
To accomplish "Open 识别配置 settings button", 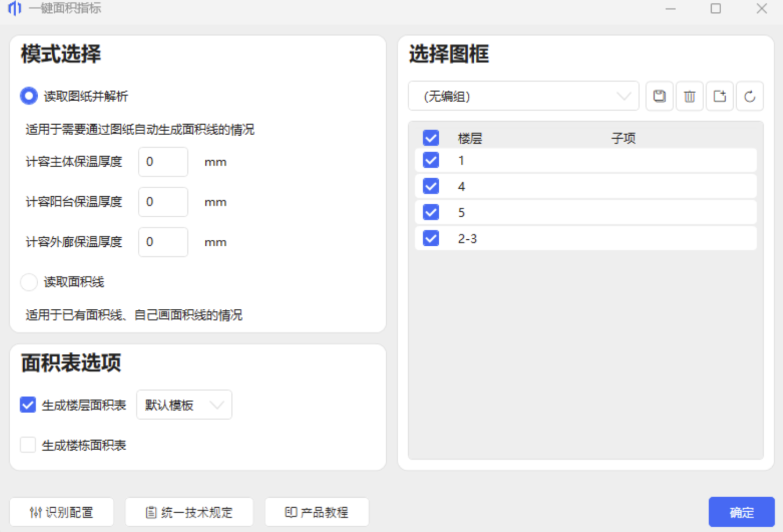I will [x=61, y=512].
